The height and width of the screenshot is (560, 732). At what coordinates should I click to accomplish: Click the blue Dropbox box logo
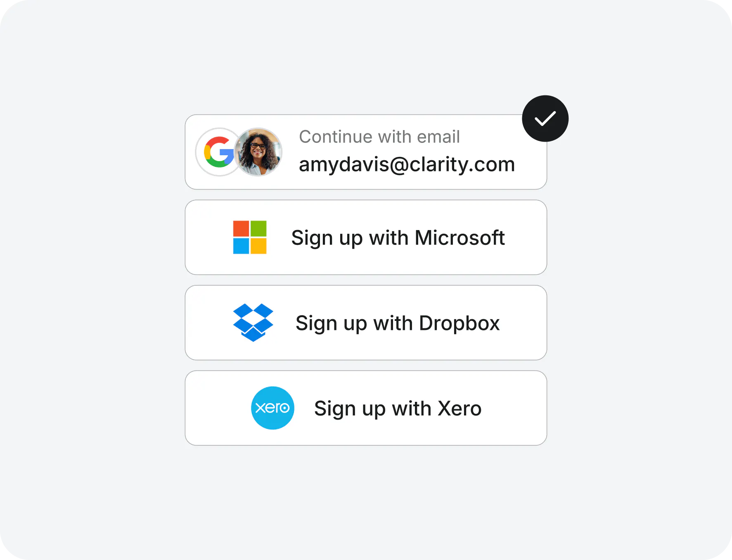tap(253, 323)
